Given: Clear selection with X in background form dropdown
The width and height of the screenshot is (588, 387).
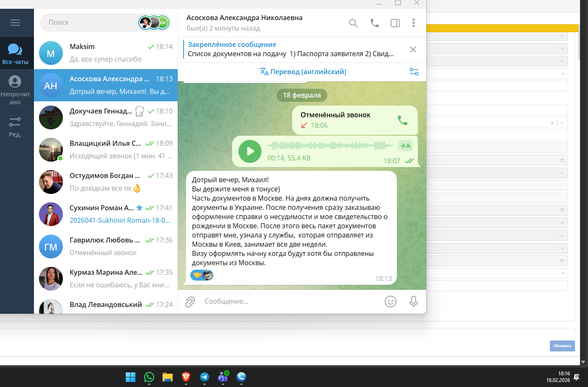Looking at the screenshot, I should pyautogui.click(x=552, y=123).
